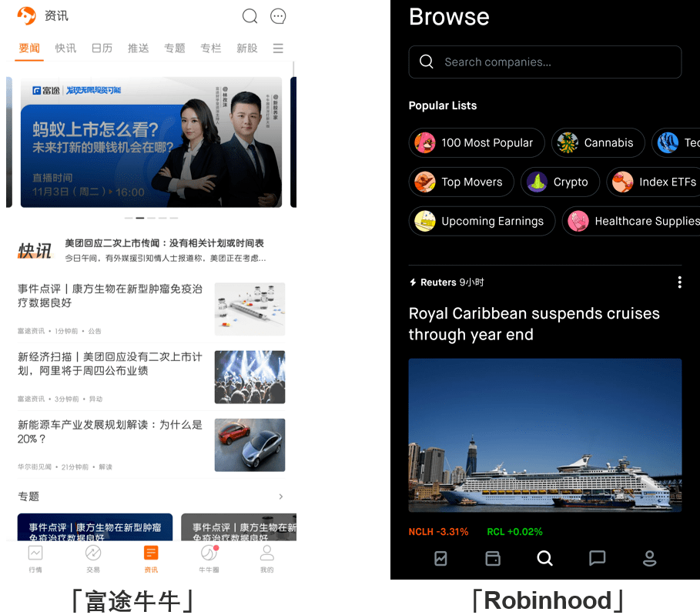Open article 事件点评｜康方生物在新型肿瘤免疫治疗数据良好
The height and width of the screenshot is (615, 700).
[110, 296]
